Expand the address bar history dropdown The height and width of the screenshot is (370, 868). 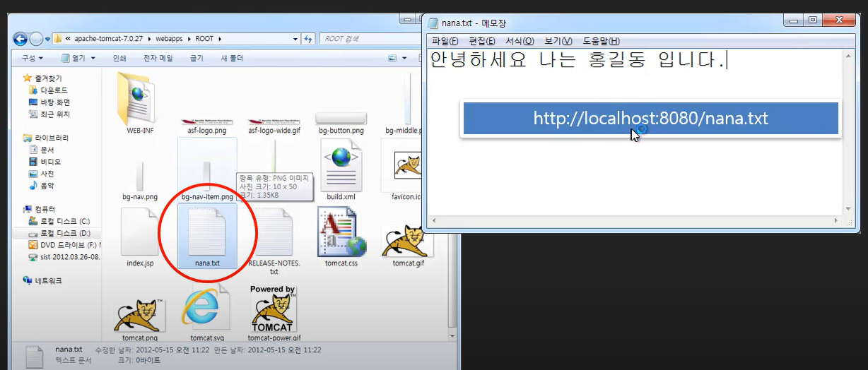pos(295,38)
